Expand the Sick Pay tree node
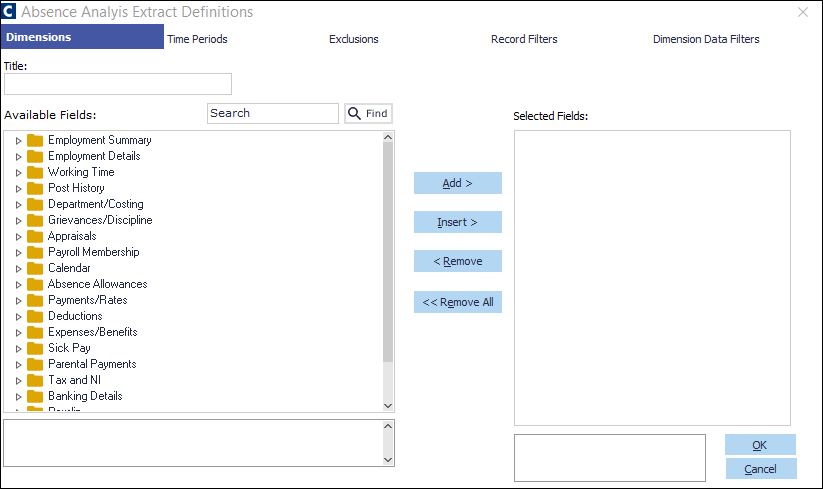823x489 pixels. click(18, 349)
